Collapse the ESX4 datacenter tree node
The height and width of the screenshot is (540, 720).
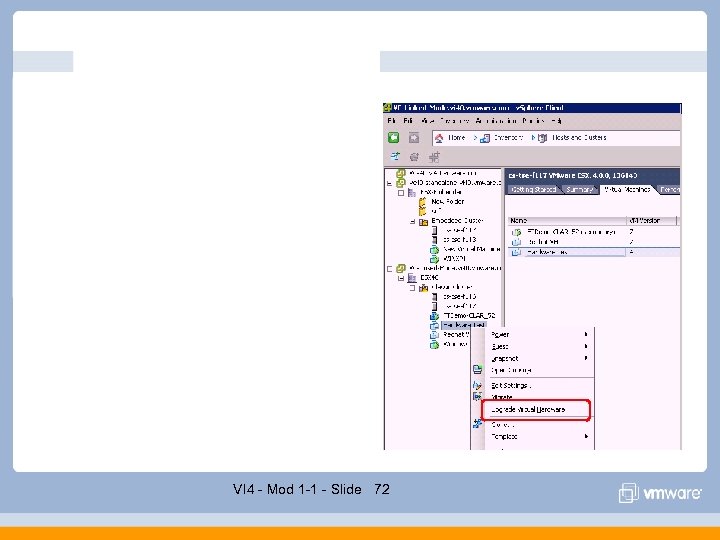click(x=401, y=278)
